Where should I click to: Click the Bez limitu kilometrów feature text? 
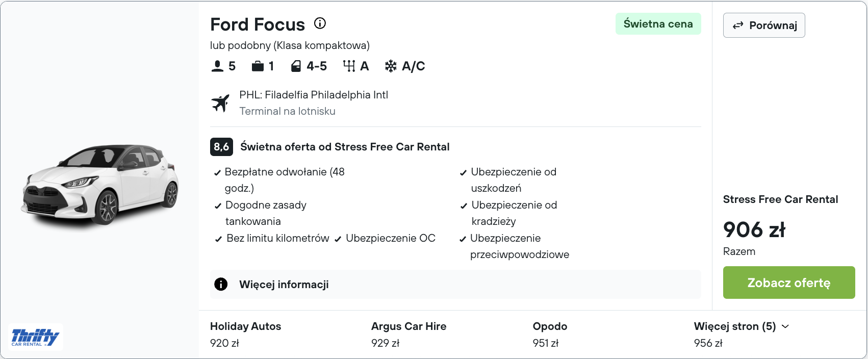pos(278,238)
